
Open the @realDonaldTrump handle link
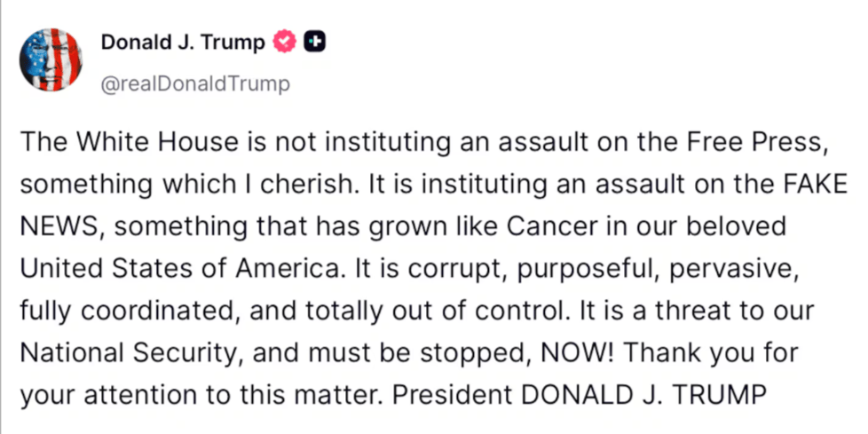pos(195,84)
